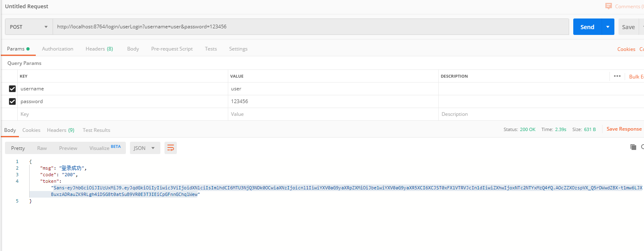644x251 pixels.
Task: Open the Pre-request Script tab
Action: coord(172,49)
